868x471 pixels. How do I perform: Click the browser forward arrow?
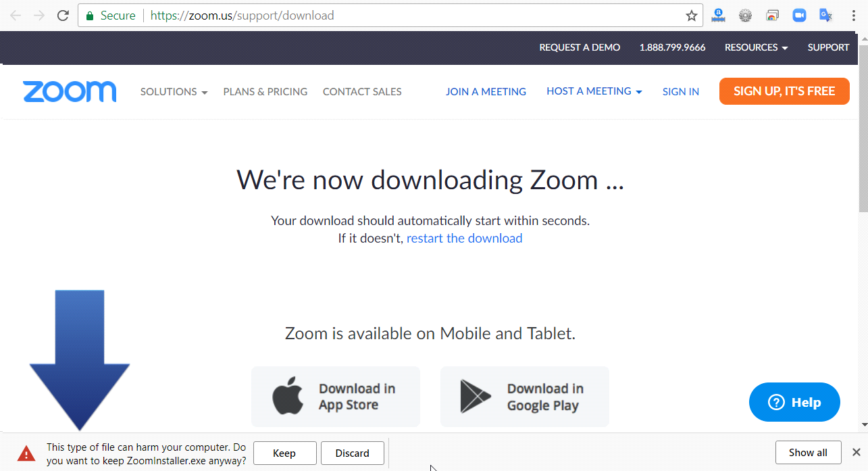click(x=39, y=16)
